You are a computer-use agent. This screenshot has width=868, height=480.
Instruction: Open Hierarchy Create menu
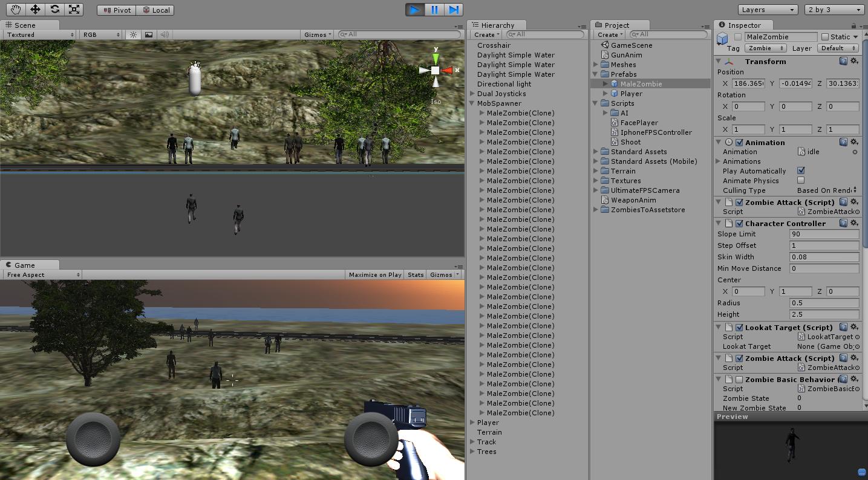(x=487, y=34)
